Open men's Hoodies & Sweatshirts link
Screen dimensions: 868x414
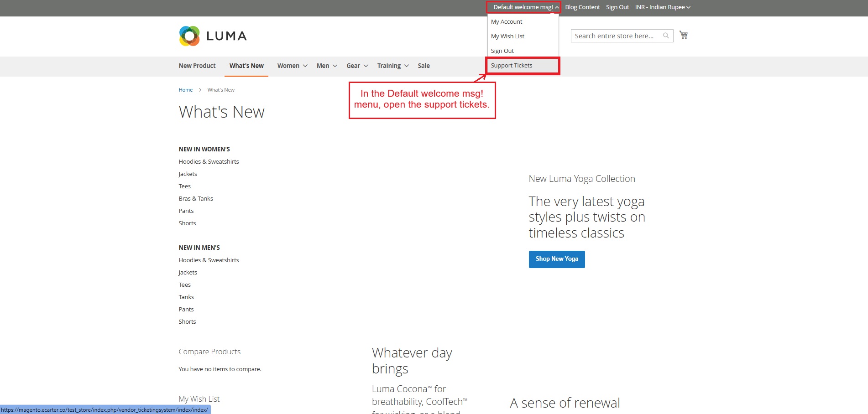209,260
